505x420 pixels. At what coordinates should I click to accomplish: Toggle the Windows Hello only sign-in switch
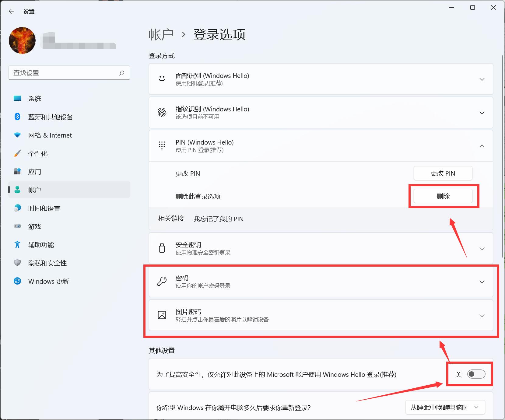coord(476,374)
